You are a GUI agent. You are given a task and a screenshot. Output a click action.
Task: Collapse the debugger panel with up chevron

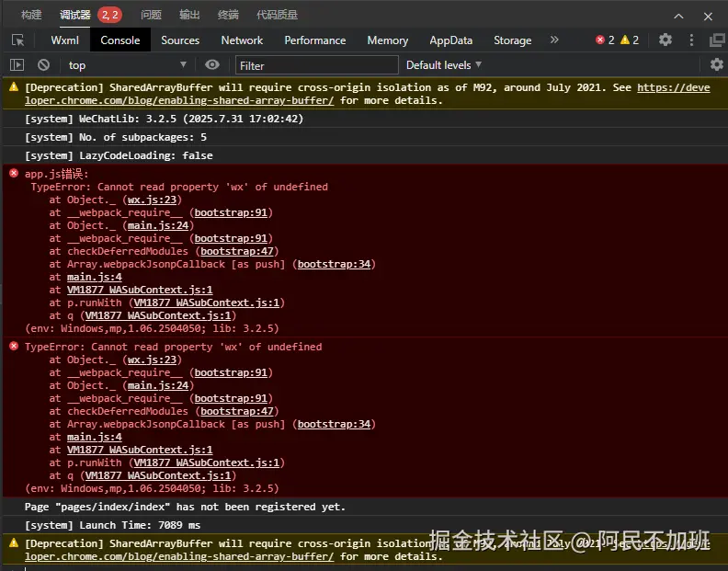point(678,16)
